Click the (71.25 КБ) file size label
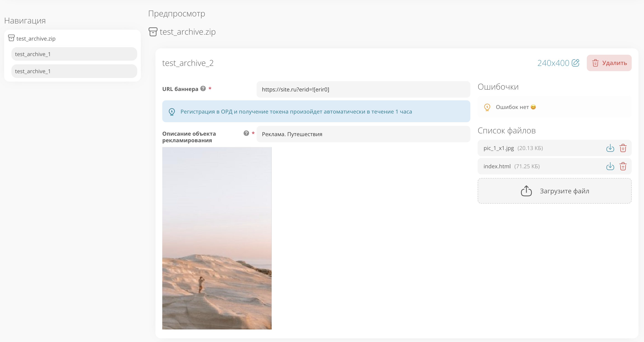The height and width of the screenshot is (342, 644). 527,166
